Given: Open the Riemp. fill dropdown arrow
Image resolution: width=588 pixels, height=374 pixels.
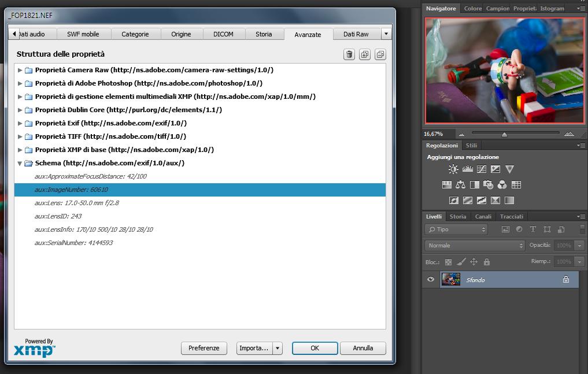Looking at the screenshot, I should tap(580, 262).
